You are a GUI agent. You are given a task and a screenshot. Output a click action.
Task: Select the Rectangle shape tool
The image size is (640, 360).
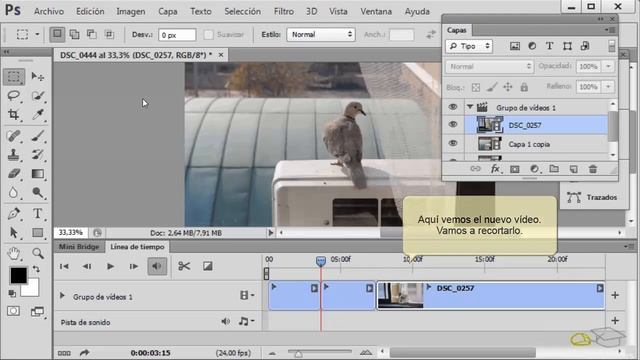(x=38, y=233)
